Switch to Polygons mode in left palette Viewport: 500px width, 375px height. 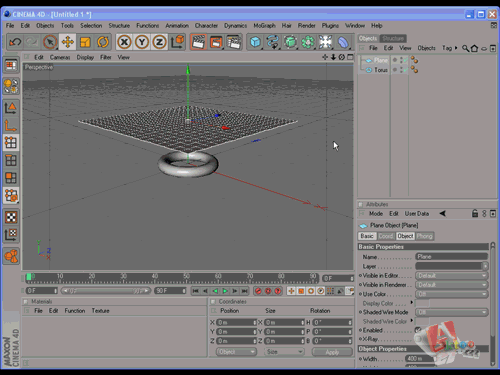(11, 178)
